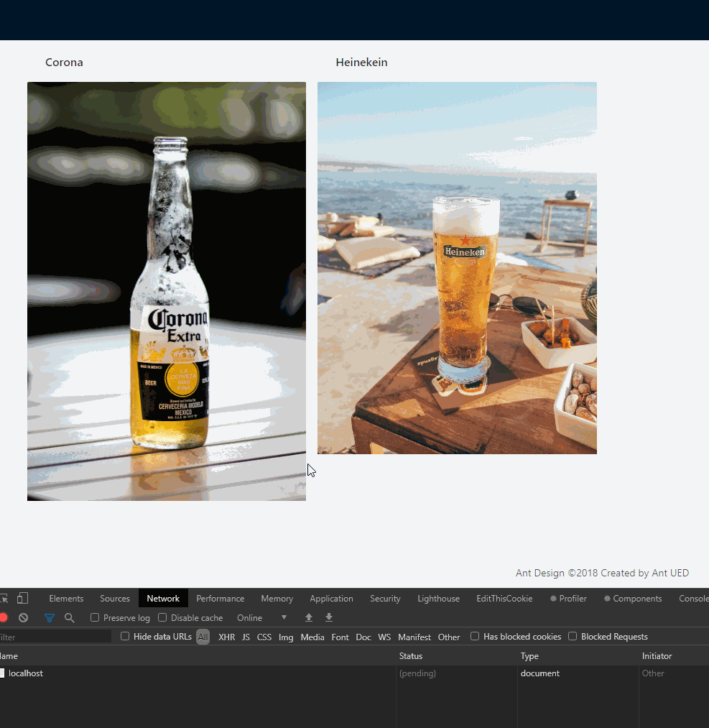Export HAR file with download arrow
Screen dimensions: 709x728
[329, 617]
